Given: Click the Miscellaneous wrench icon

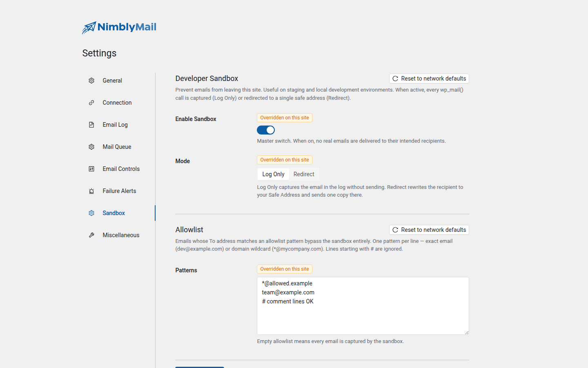Looking at the screenshot, I should tap(91, 235).
